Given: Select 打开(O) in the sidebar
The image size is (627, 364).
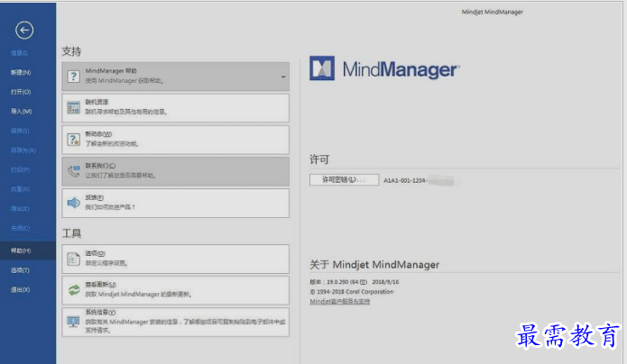Looking at the screenshot, I should pos(21,92).
